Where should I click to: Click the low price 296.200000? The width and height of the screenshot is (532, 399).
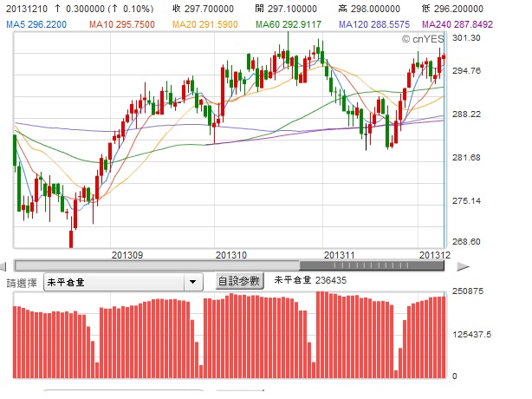[x=458, y=9]
